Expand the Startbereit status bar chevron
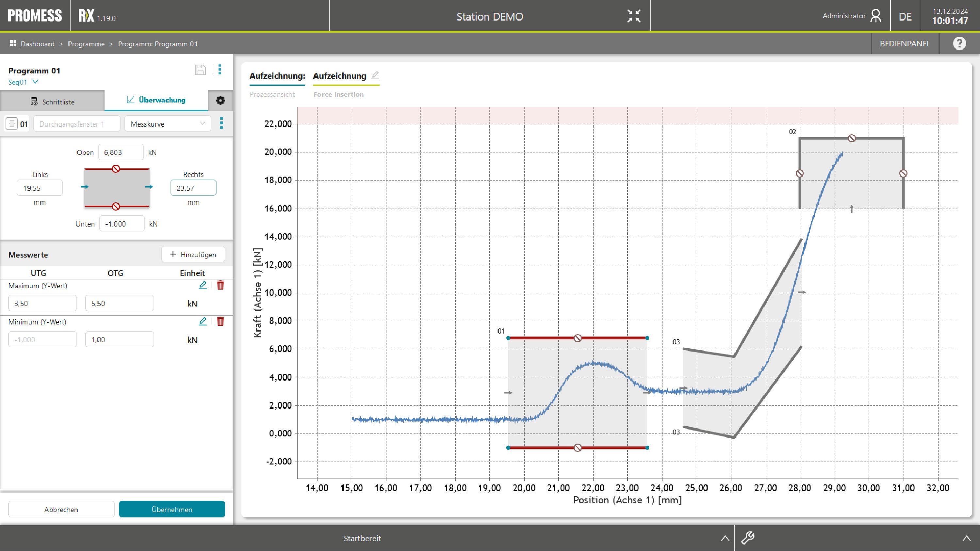The width and height of the screenshot is (980, 551). 725,538
